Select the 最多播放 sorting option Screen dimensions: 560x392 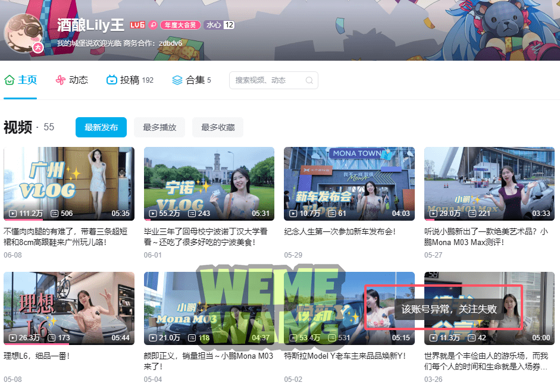click(159, 127)
